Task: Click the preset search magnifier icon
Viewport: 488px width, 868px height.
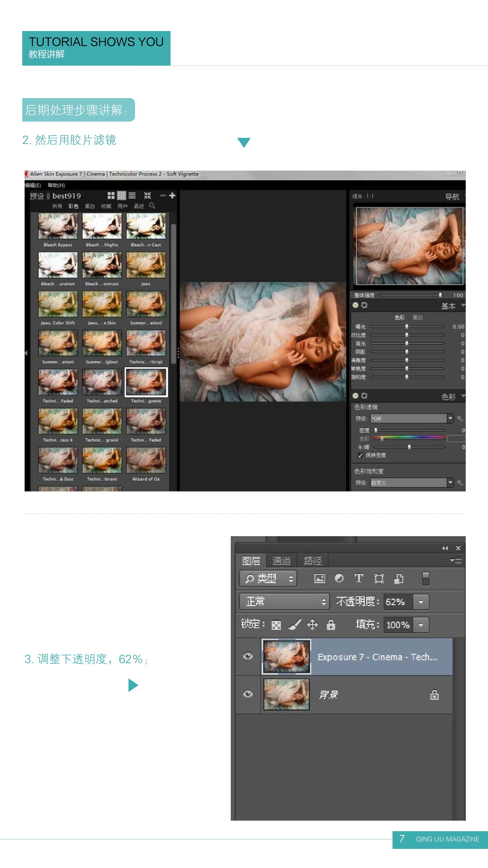Action: 152,206
